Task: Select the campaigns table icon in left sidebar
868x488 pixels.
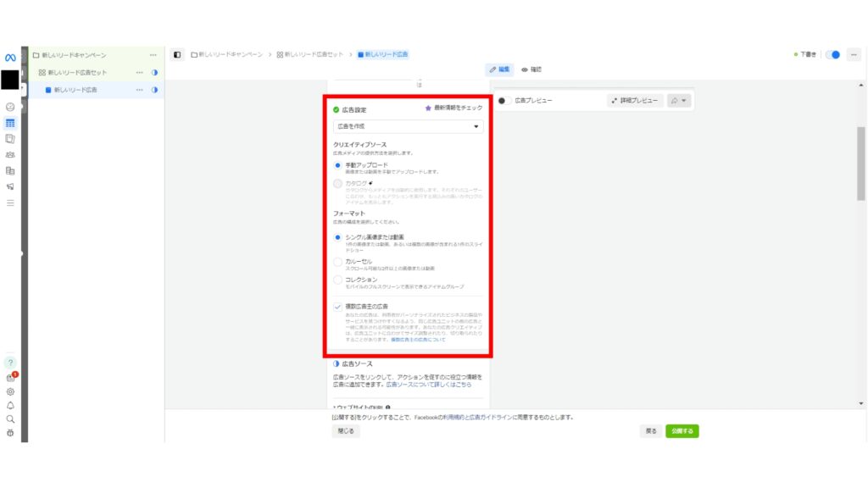Action: click(9, 124)
